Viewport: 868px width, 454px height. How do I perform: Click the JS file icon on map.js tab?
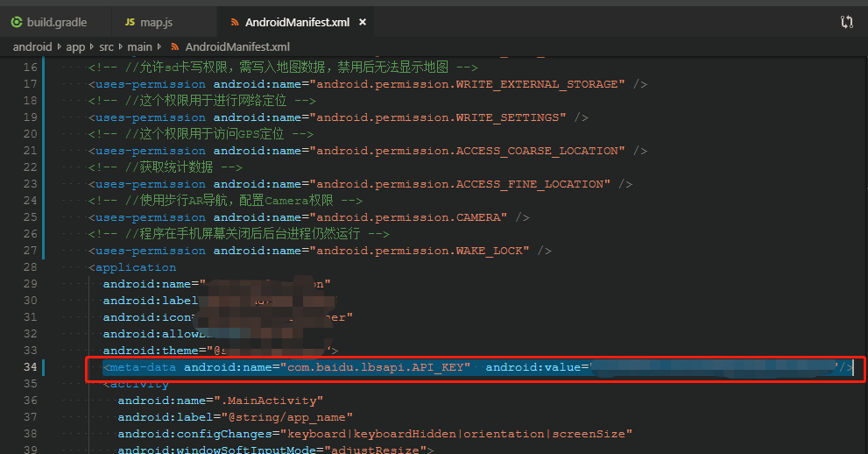coord(131,22)
